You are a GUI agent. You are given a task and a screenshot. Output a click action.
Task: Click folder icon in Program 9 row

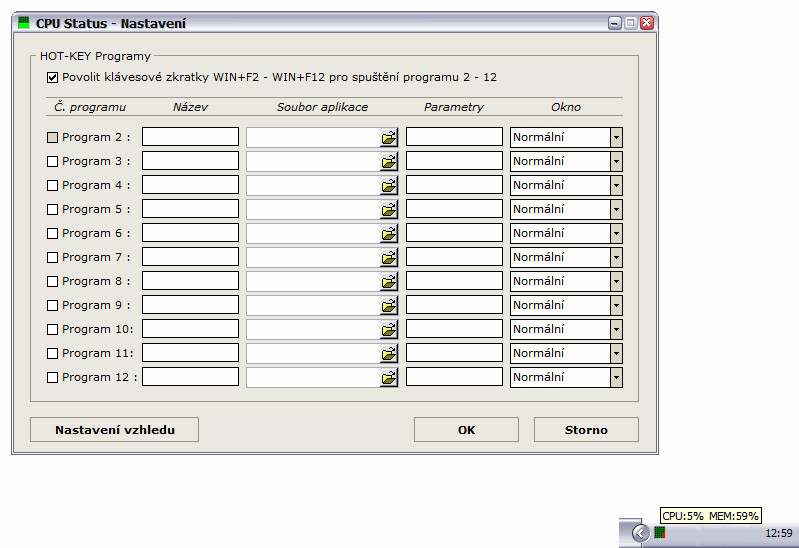pos(389,305)
